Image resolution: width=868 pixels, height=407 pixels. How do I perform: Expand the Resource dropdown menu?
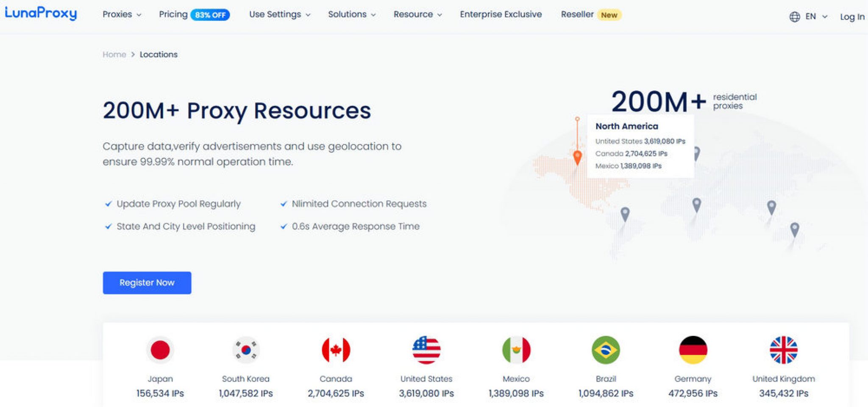pos(417,14)
